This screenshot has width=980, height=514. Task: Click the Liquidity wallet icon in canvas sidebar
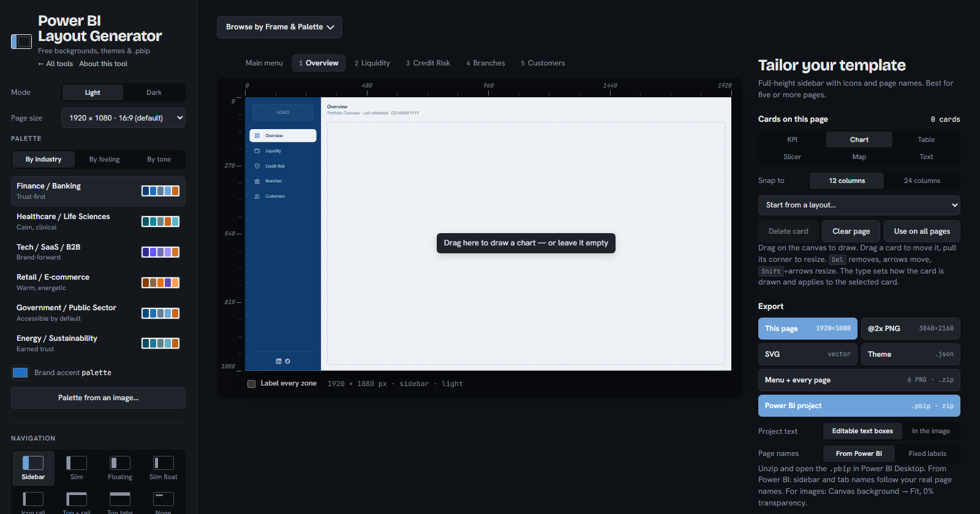(257, 151)
